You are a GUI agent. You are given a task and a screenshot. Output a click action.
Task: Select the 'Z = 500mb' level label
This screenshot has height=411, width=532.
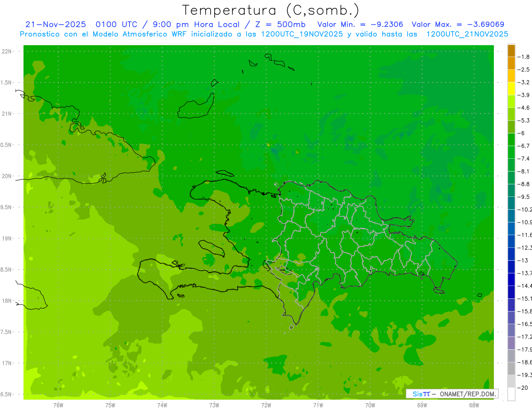pyautogui.click(x=278, y=24)
